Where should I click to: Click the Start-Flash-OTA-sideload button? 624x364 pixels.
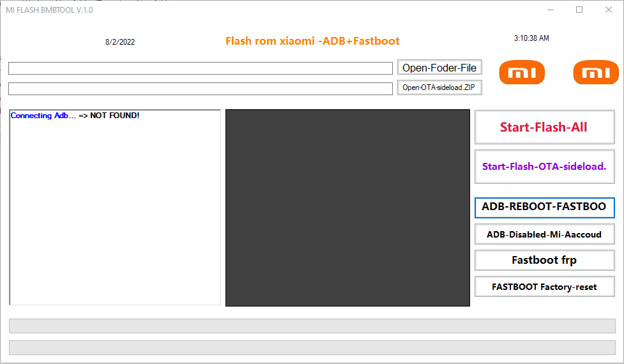click(x=544, y=167)
